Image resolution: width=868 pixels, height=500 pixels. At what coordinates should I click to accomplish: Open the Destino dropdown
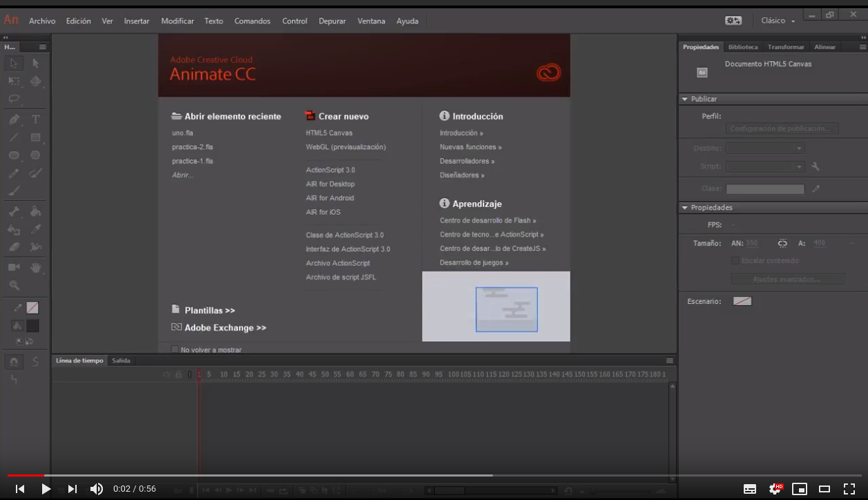click(x=765, y=148)
